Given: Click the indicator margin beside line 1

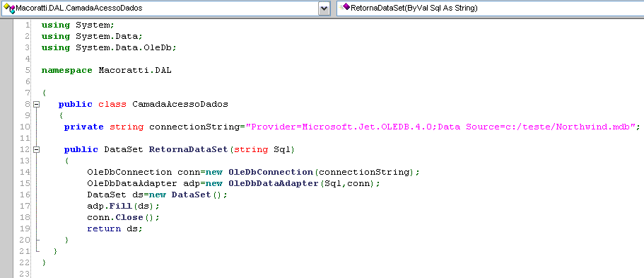Looking at the screenshot, I should pos(6,25).
